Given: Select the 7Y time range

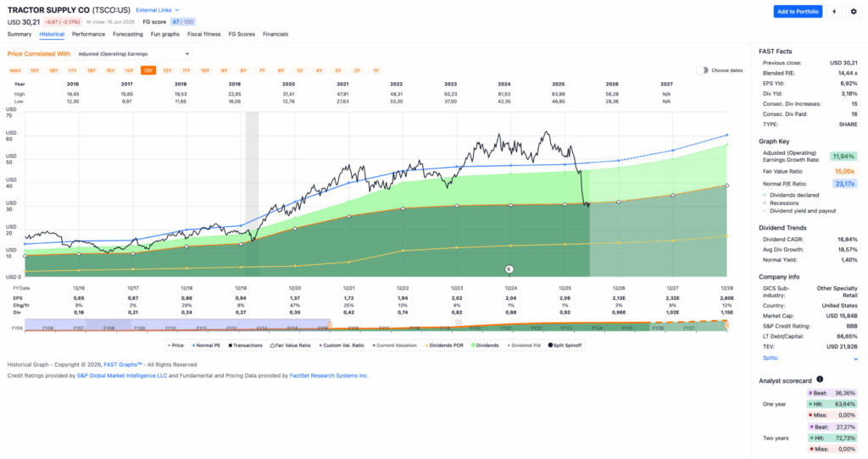Looking at the screenshot, I should (262, 70).
